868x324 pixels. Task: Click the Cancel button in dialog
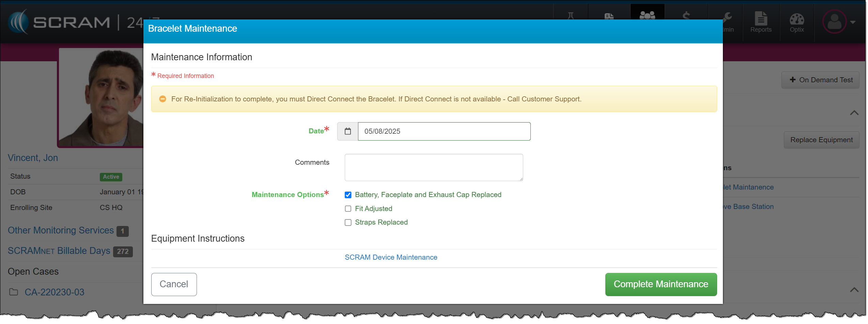click(x=174, y=284)
